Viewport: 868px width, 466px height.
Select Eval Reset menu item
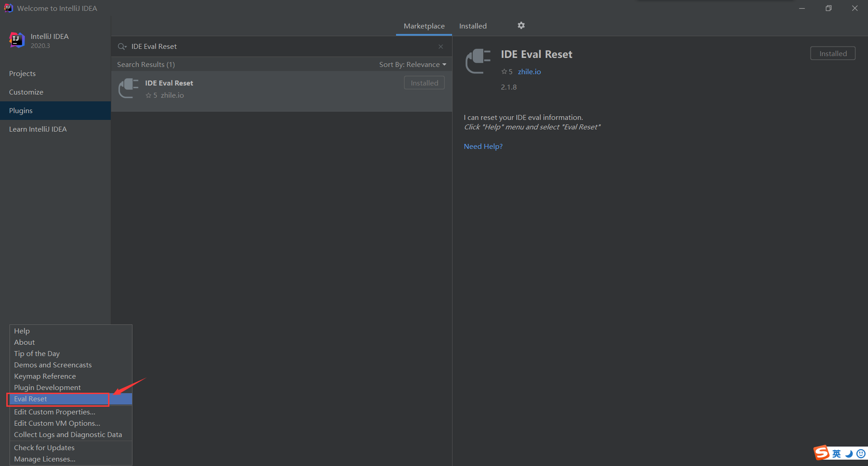(x=71, y=399)
